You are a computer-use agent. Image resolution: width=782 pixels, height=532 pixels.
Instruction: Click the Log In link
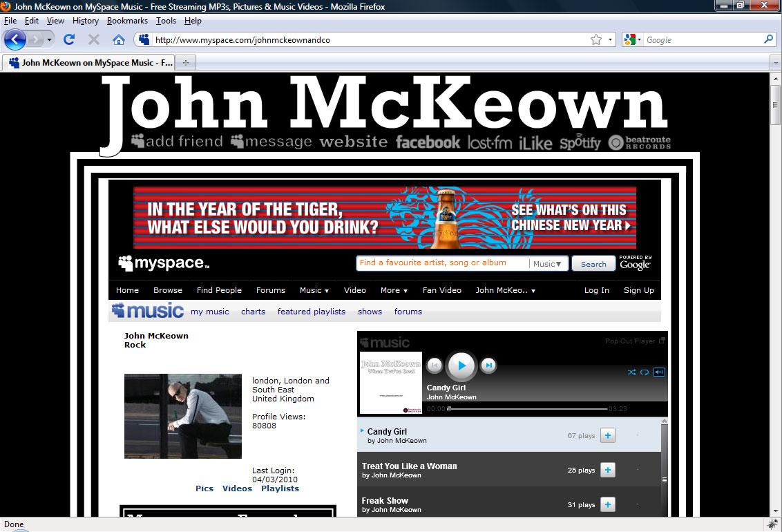click(596, 290)
